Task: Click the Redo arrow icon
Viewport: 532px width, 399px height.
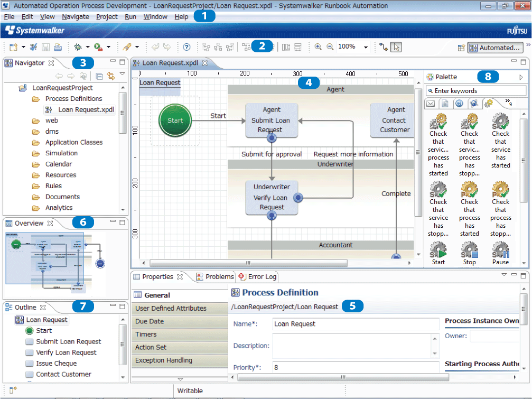Action: pyautogui.click(x=167, y=47)
